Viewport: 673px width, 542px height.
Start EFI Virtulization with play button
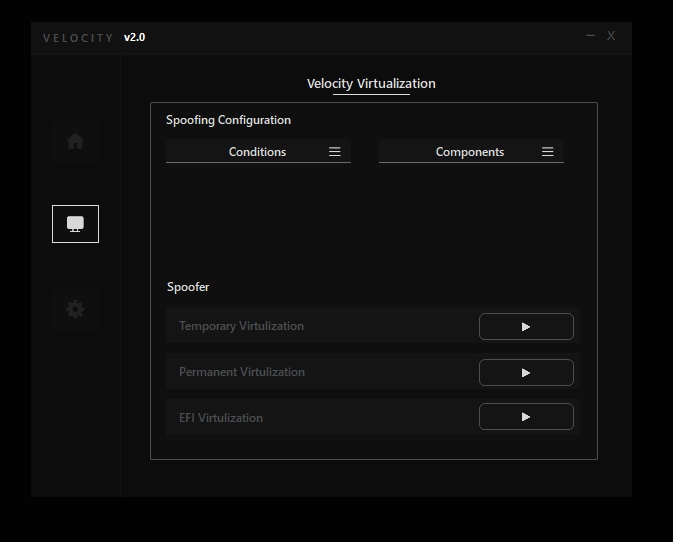(526, 417)
